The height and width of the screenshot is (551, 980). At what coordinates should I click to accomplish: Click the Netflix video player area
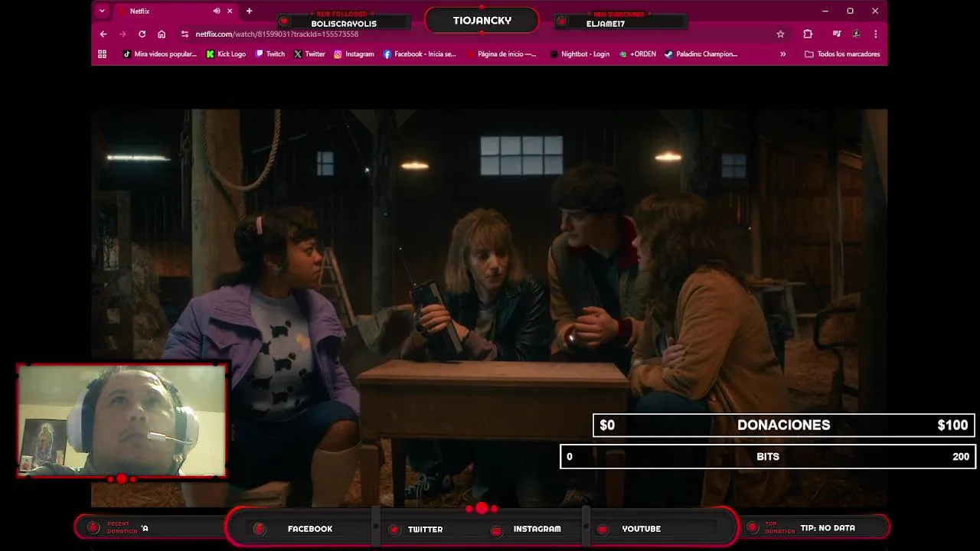point(489,308)
